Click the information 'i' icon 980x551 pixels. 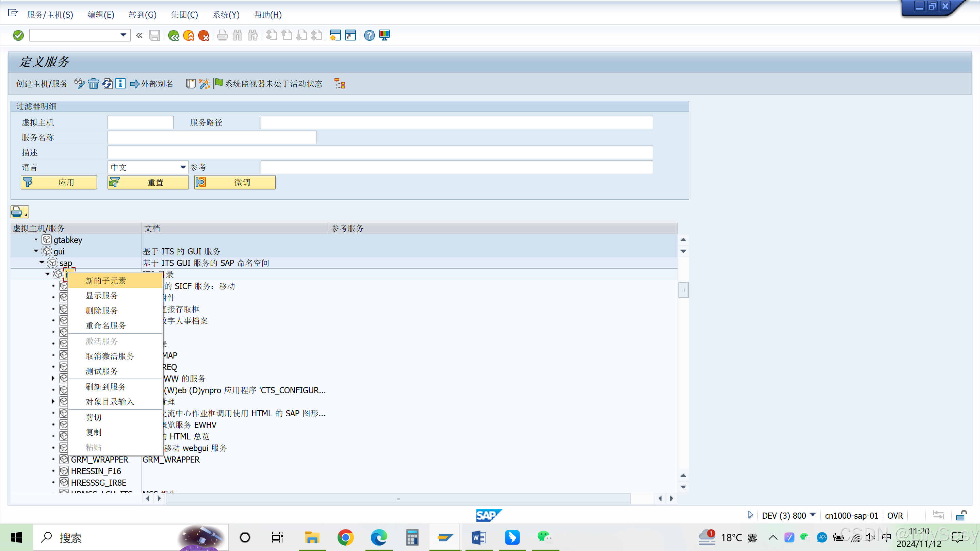tap(120, 84)
